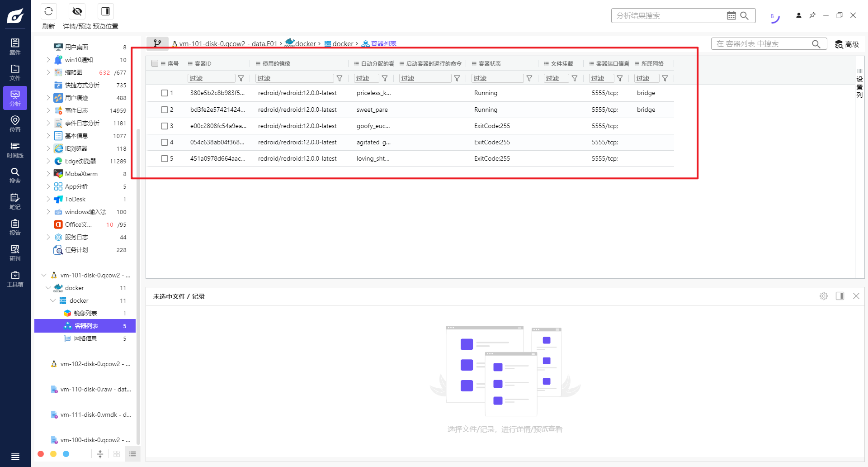Open the 笔记 sidebar section
868x467 pixels.
tap(15, 201)
